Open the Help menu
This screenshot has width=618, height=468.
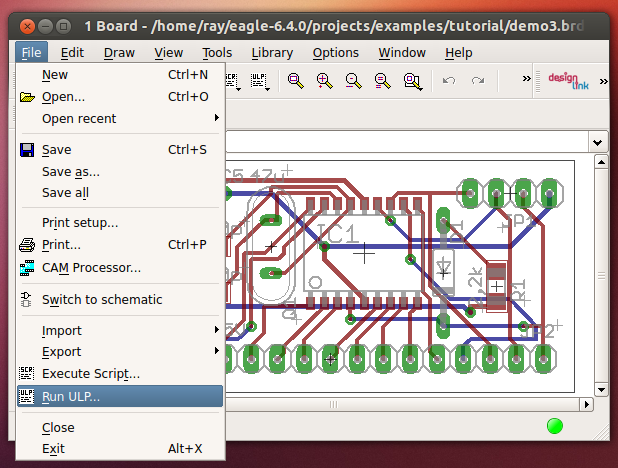pos(459,52)
